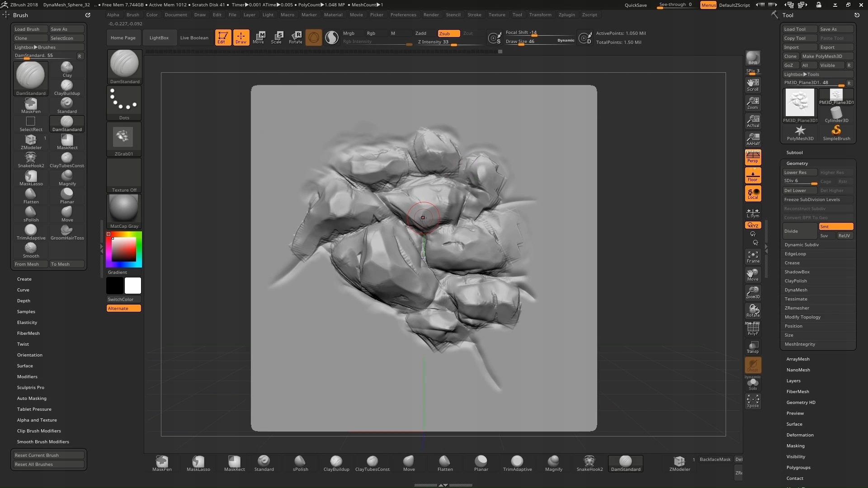
Task: Open the Stroke menu
Action: tap(474, 14)
